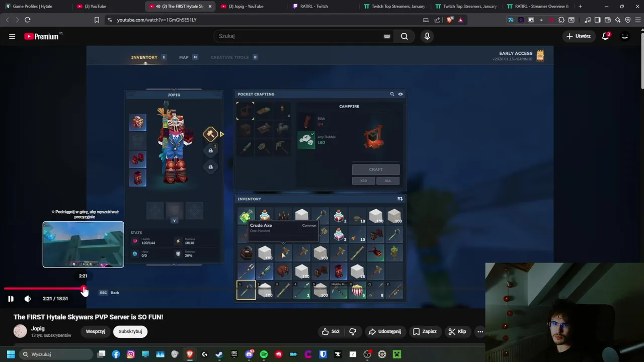This screenshot has height=362, width=644.
Task: Click the red video progress scrubber handle
Action: point(84,289)
